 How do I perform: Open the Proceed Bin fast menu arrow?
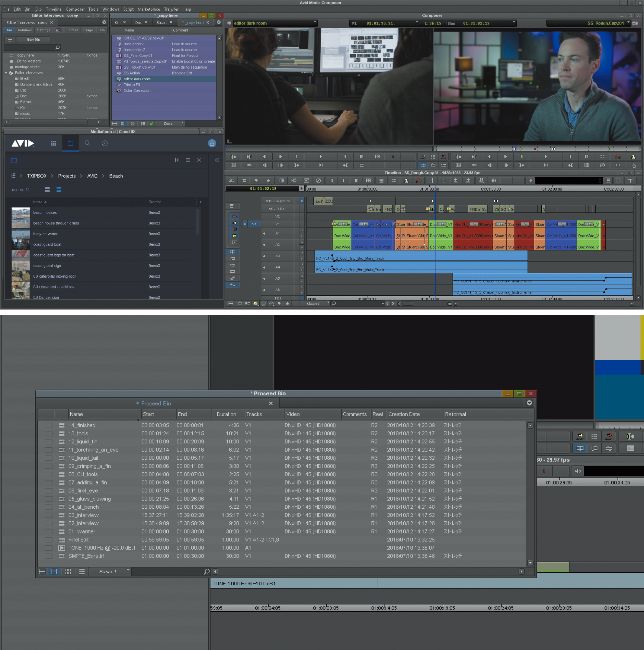[529, 403]
